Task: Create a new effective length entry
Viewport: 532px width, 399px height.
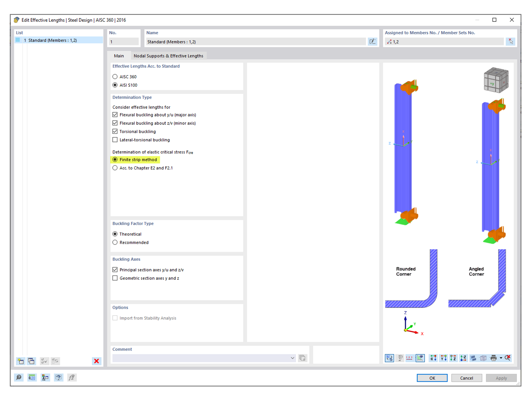Action: tap(20, 361)
